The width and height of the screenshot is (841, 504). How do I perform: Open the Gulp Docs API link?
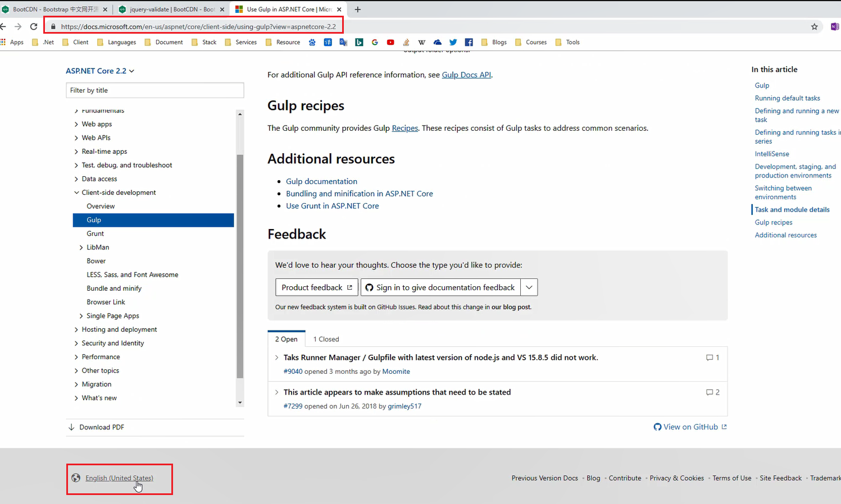click(466, 75)
